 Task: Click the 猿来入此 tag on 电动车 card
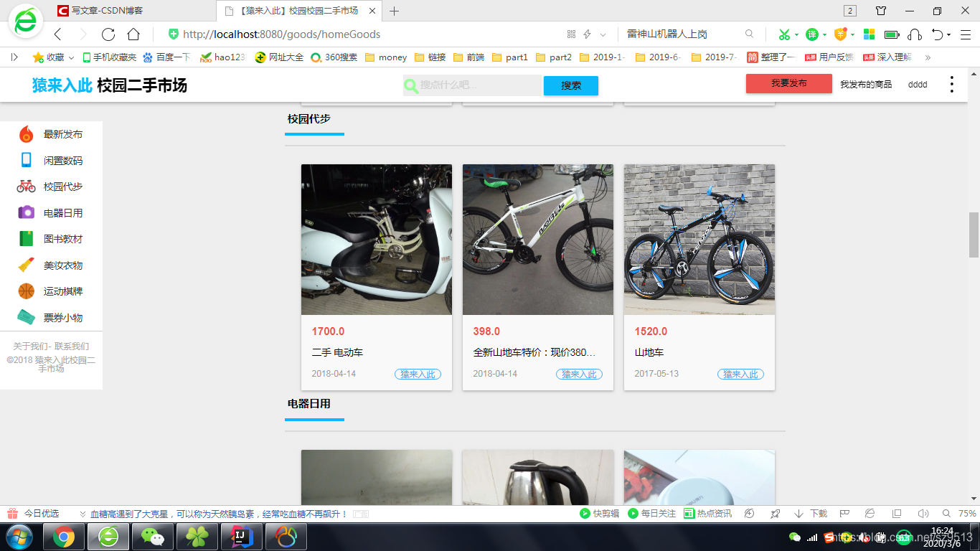pyautogui.click(x=418, y=374)
